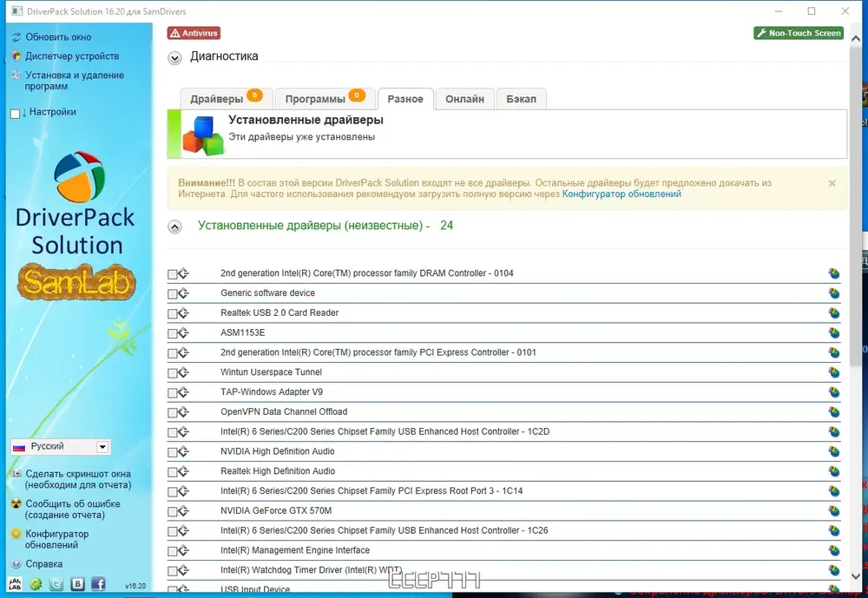Click the web search icon for Realtek USB 2.0 Card Reader
868x598 pixels.
pos(833,312)
